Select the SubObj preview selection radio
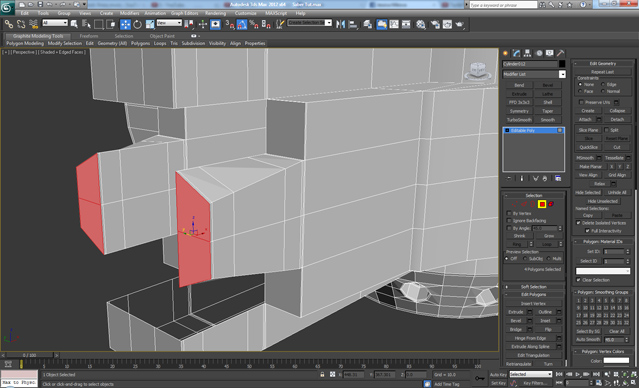This screenshot has width=639, height=388. coord(525,259)
